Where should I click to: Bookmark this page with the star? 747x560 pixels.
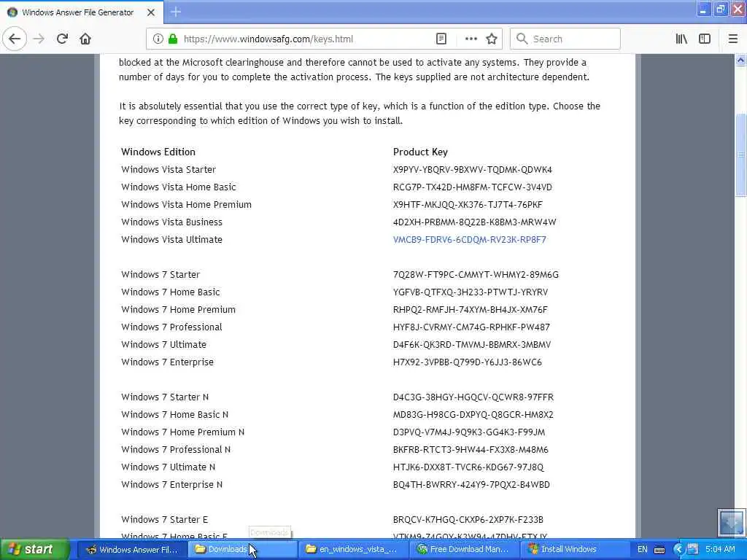(492, 39)
